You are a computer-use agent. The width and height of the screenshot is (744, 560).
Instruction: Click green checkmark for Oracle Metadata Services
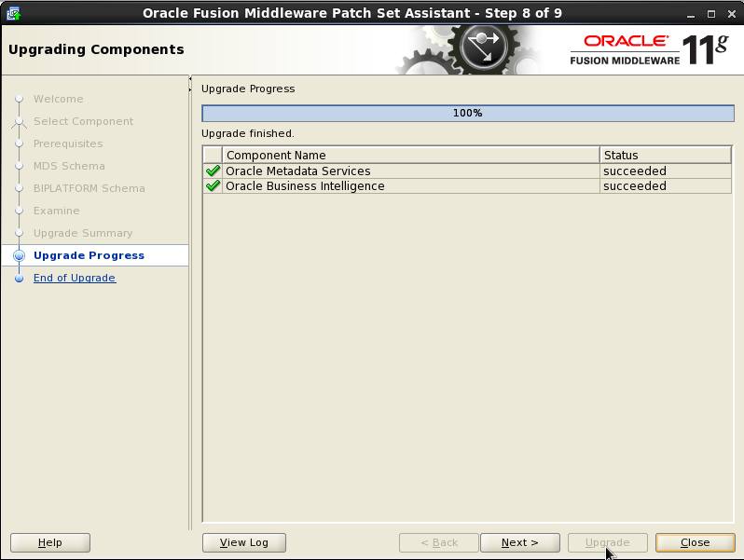tap(214, 171)
